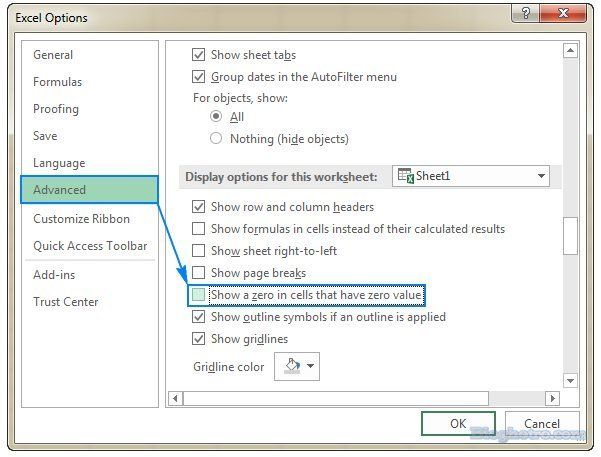Open the Formulas options category

(57, 82)
